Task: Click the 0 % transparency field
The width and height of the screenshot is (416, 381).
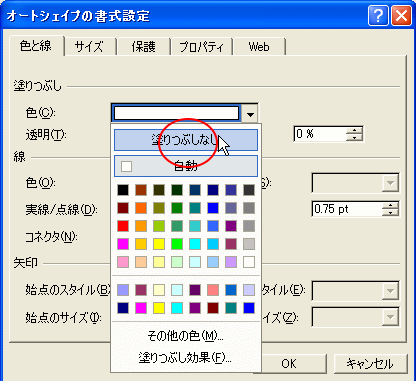Action: [x=321, y=134]
